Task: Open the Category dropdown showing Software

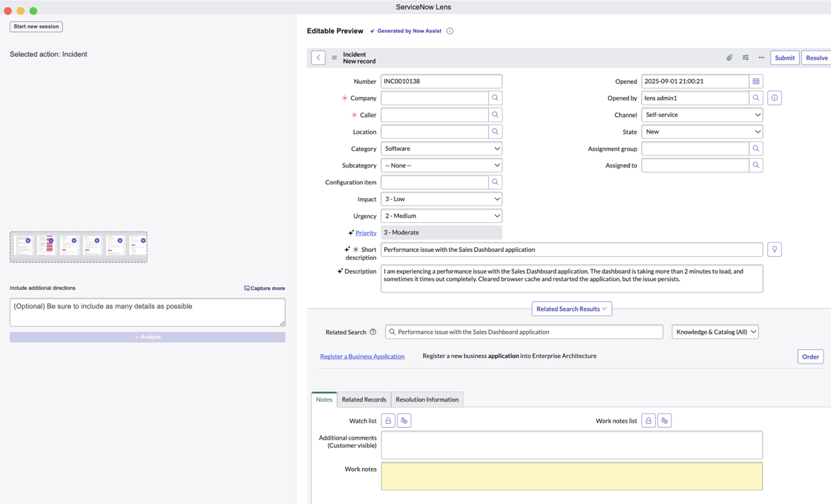Action: (441, 148)
